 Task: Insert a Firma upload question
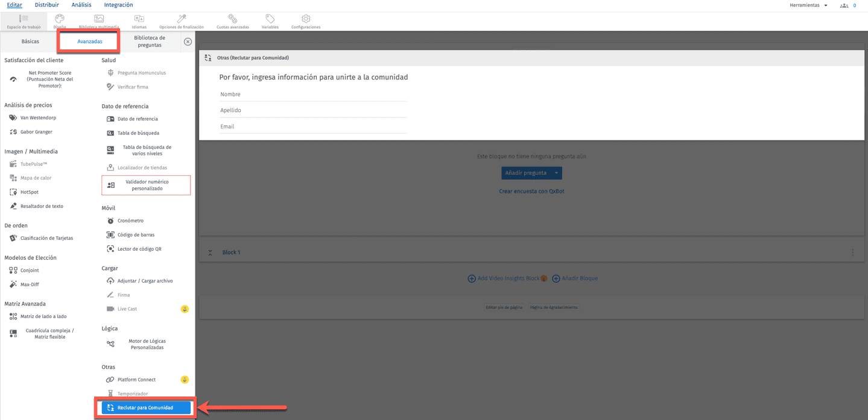coord(122,295)
